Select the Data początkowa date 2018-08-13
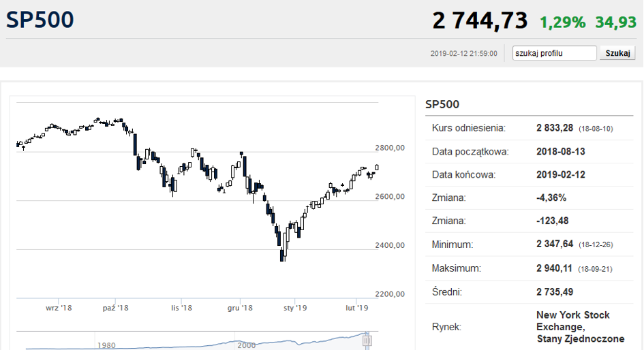 coord(561,151)
